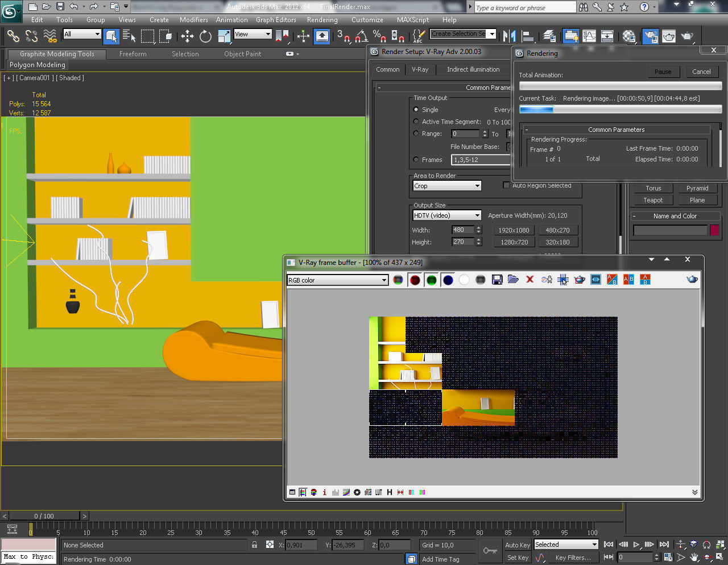Click the Load image folder icon in frame buffer
Image resolution: width=728 pixels, height=565 pixels.
(513, 280)
